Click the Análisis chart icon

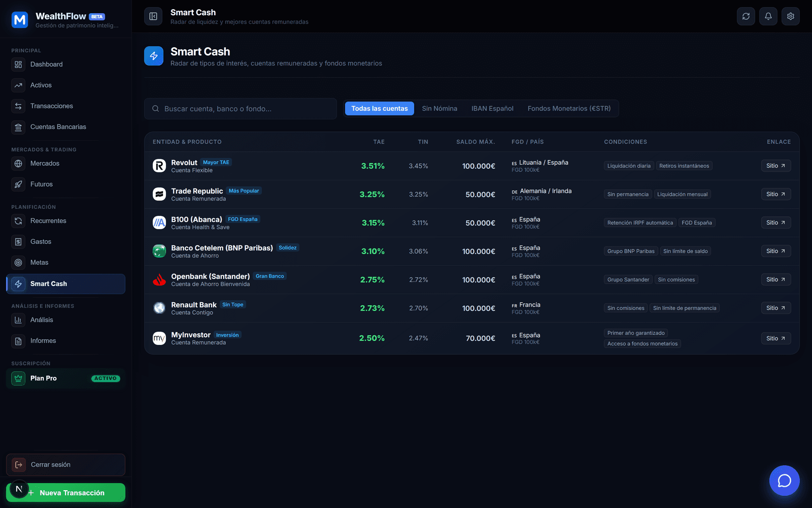[18, 320]
